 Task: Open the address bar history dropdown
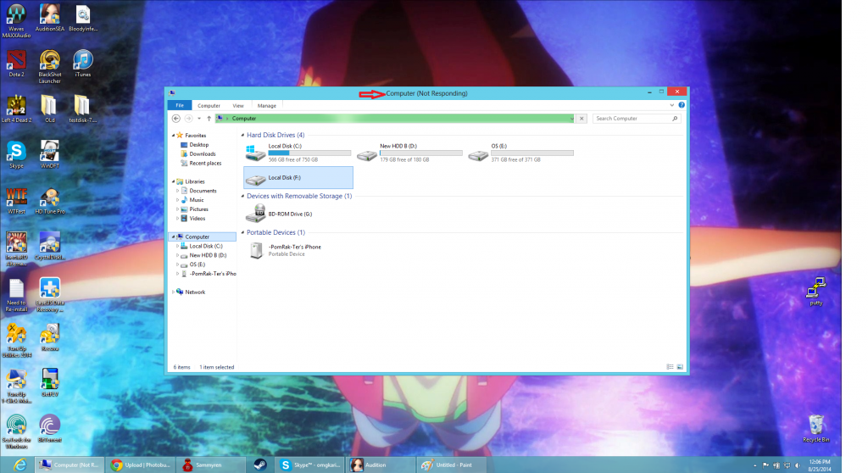click(572, 119)
